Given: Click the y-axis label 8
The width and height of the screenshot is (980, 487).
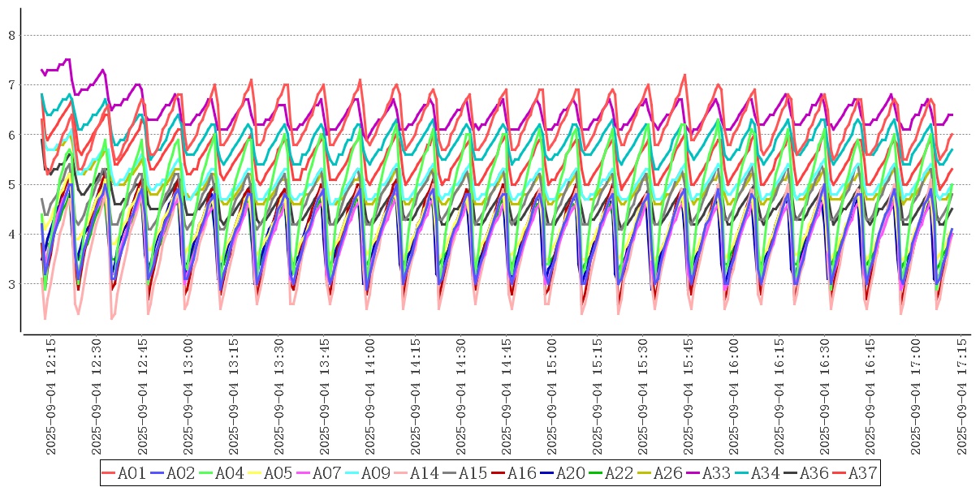Looking at the screenshot, I should [x=11, y=35].
